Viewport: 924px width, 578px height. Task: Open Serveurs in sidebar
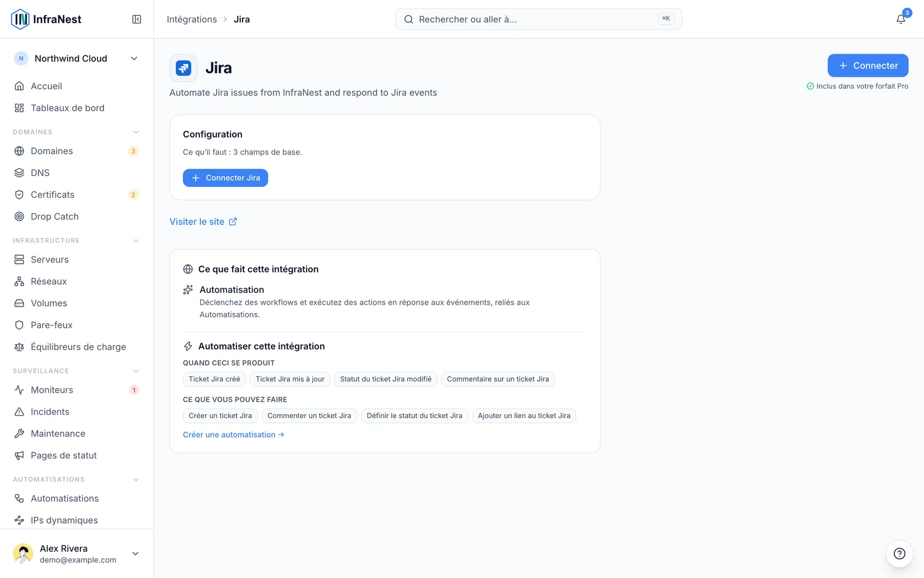[x=76, y=260]
